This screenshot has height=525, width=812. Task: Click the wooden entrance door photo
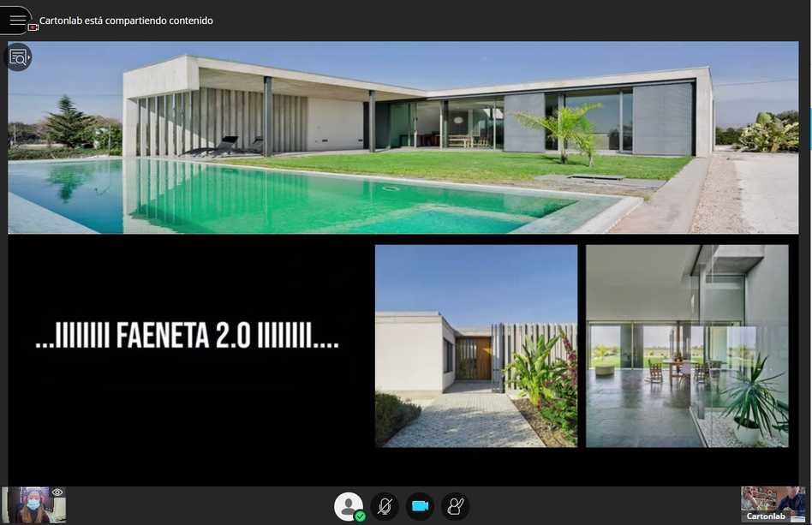pos(475,346)
